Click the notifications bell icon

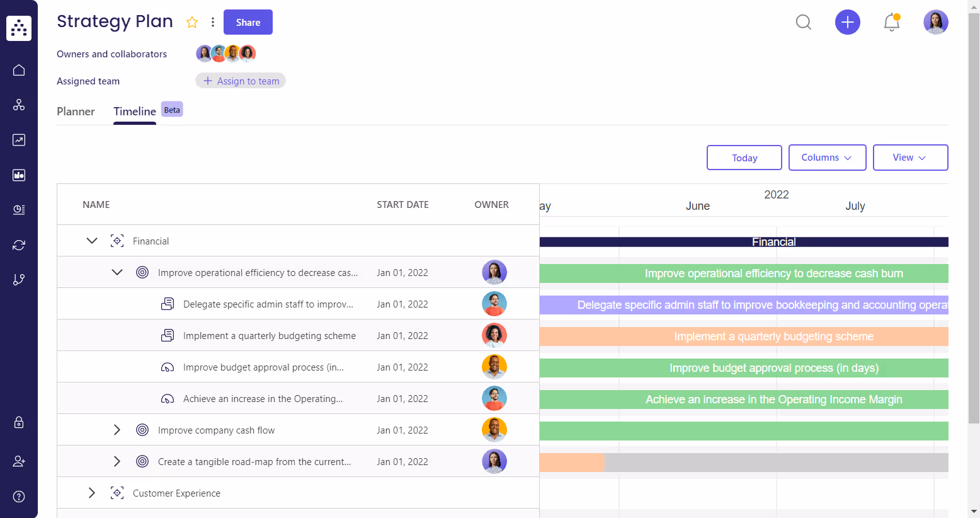(x=891, y=22)
